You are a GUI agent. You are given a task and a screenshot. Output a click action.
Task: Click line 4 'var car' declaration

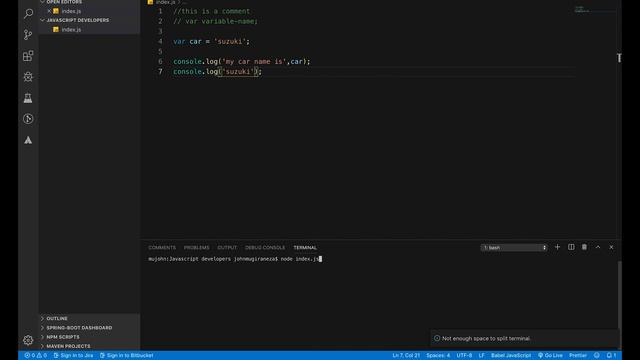(x=211, y=41)
